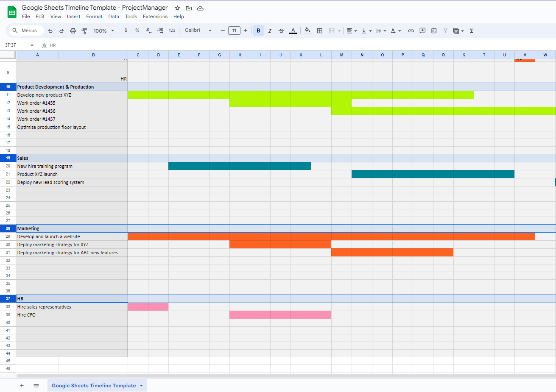This screenshot has height=392, width=556.
Task: Format as currency with dollar icon
Action: tap(126, 31)
